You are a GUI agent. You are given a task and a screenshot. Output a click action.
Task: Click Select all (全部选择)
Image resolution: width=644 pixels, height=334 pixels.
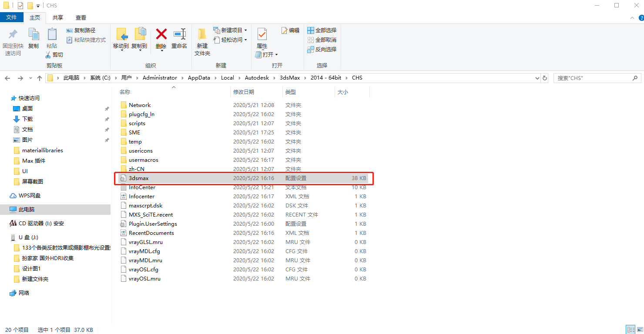(322, 30)
